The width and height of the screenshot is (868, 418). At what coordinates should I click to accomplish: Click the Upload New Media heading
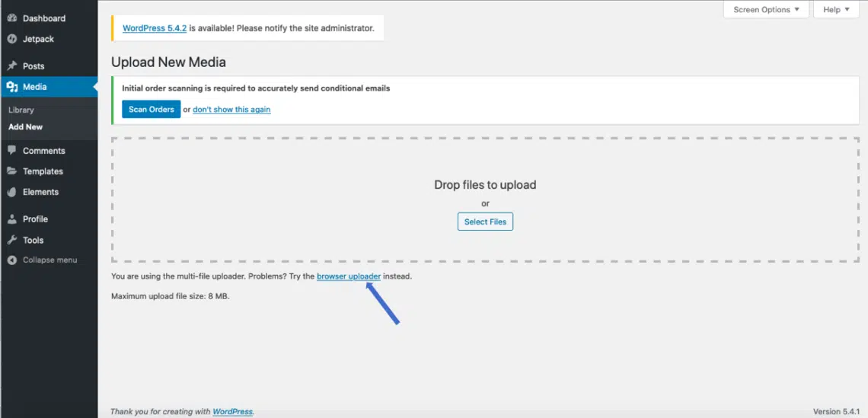click(x=168, y=62)
